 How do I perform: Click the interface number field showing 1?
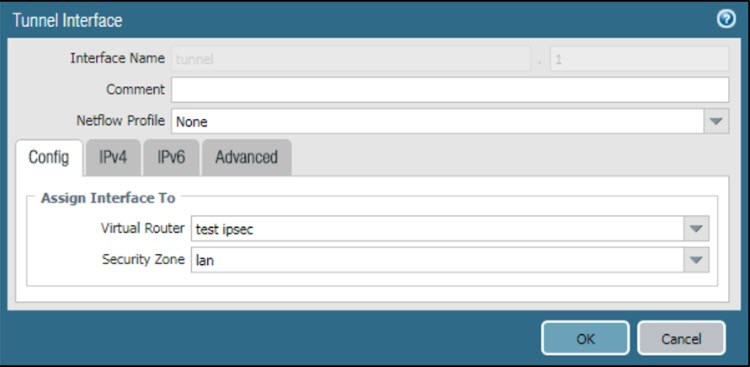[640, 59]
